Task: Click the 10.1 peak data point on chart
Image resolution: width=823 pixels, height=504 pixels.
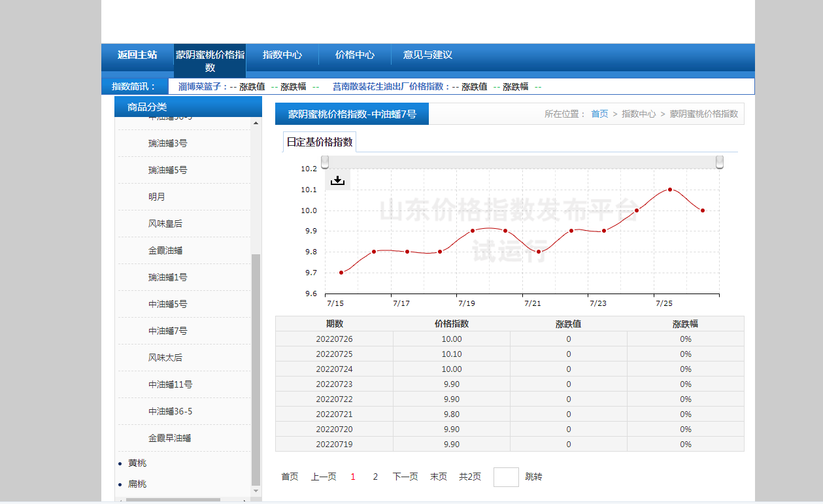Action: (670, 190)
